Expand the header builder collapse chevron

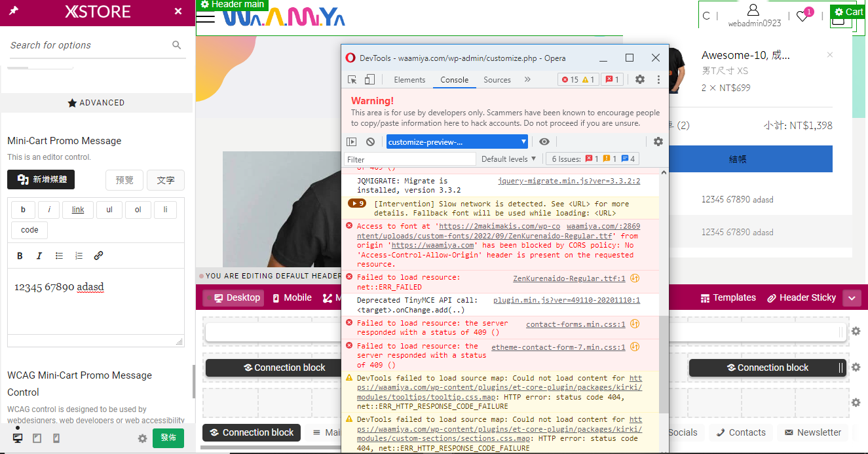pos(852,298)
